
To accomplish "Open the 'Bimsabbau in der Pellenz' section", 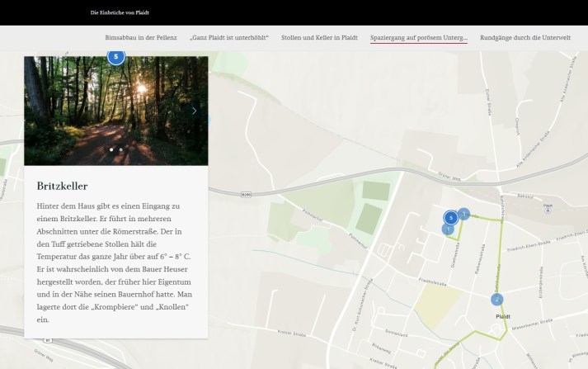I will [x=141, y=38].
